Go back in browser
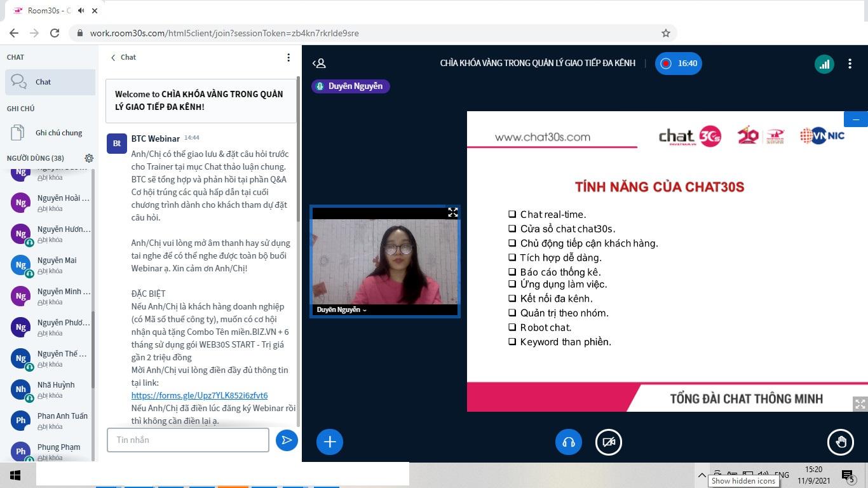This screenshot has height=488, width=868. click(x=14, y=33)
